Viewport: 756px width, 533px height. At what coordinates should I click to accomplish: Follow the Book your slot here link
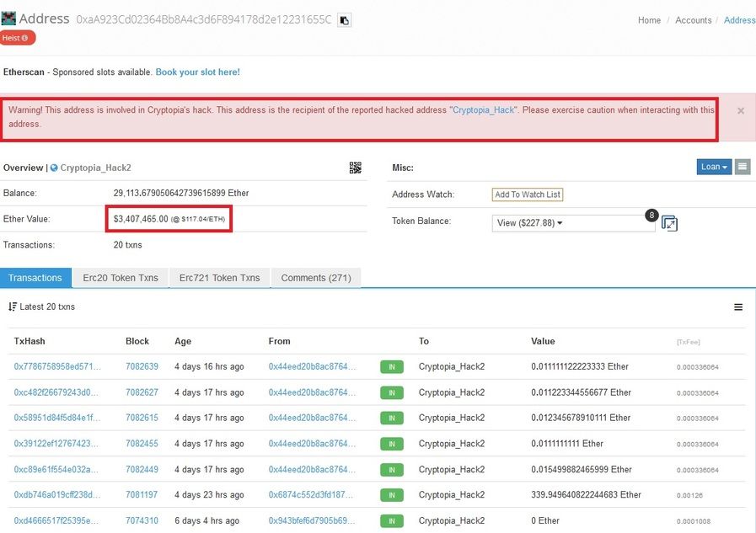click(x=198, y=72)
